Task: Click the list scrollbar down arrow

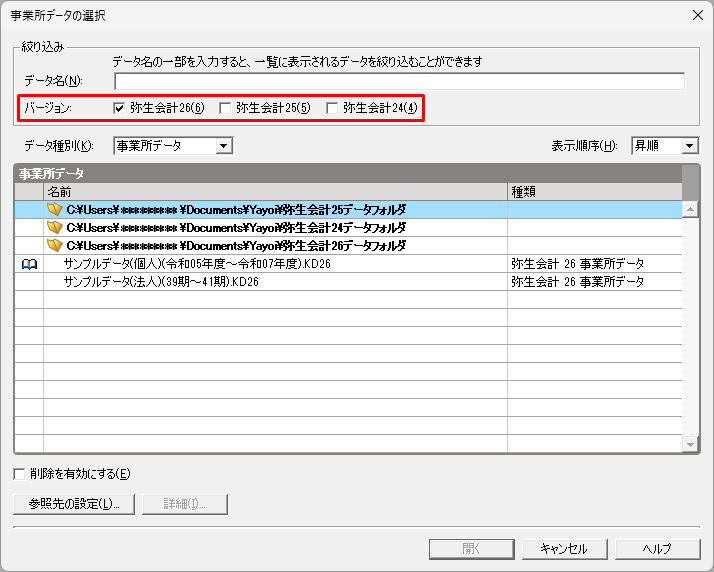Action: pos(690,444)
